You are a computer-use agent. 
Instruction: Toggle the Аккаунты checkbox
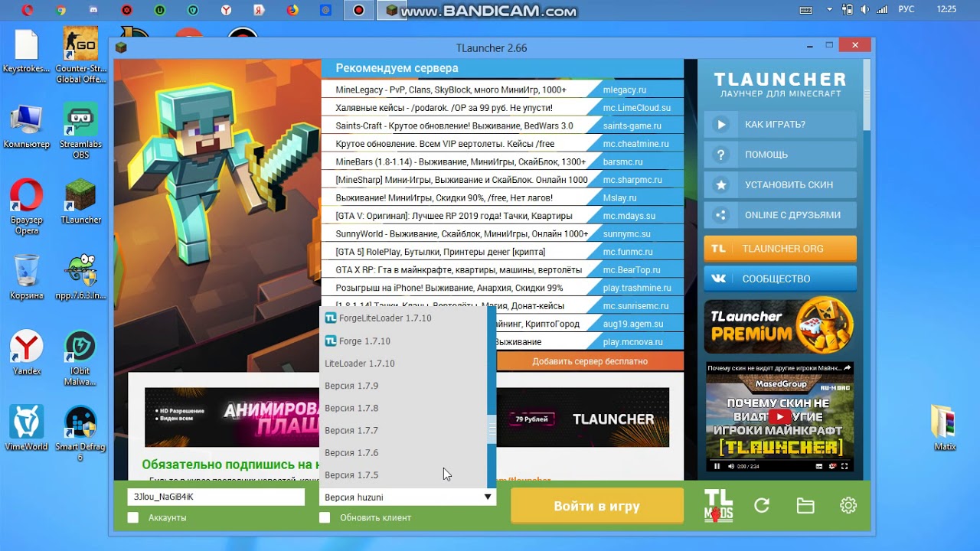133,518
